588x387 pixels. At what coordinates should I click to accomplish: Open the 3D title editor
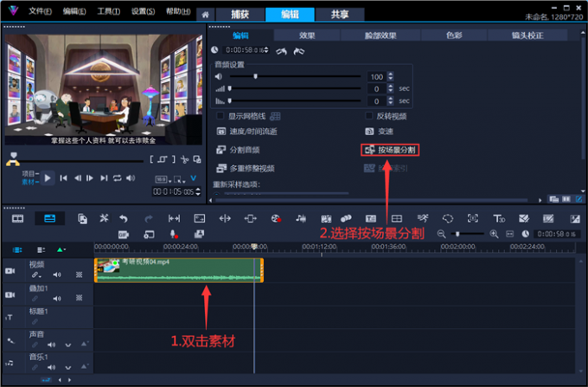[499, 218]
